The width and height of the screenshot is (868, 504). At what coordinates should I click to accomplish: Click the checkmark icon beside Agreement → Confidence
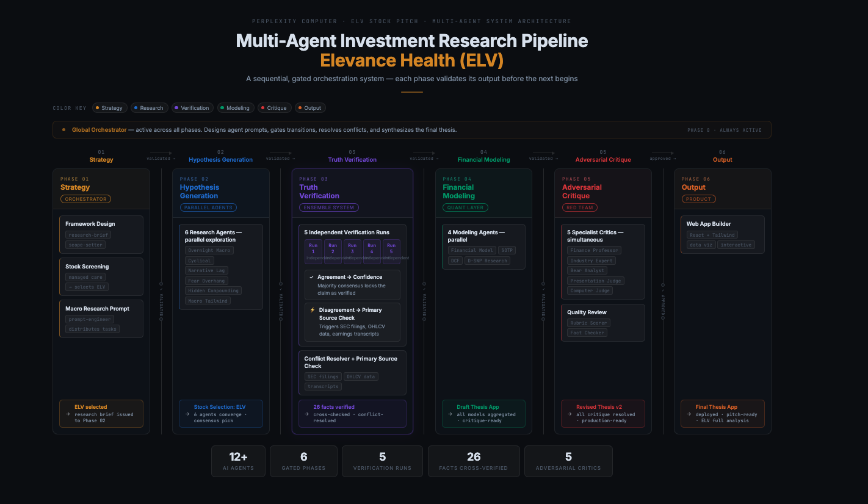[x=311, y=277]
